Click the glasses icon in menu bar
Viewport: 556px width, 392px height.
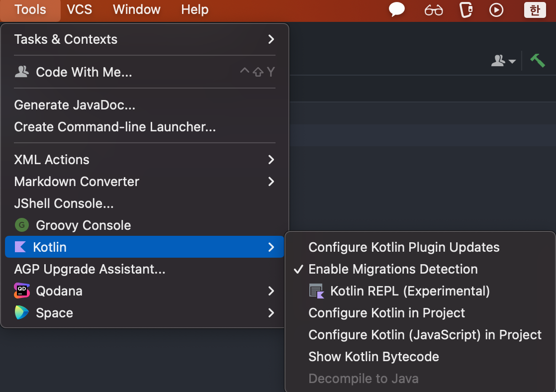tap(433, 10)
